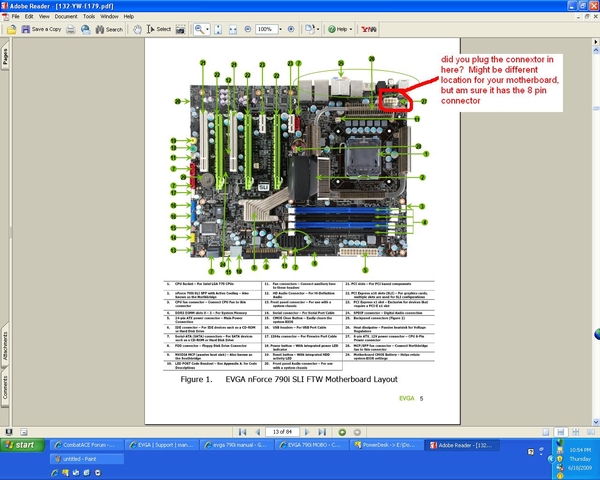600x480 pixels.
Task: Open the View menu
Action: (x=44, y=16)
